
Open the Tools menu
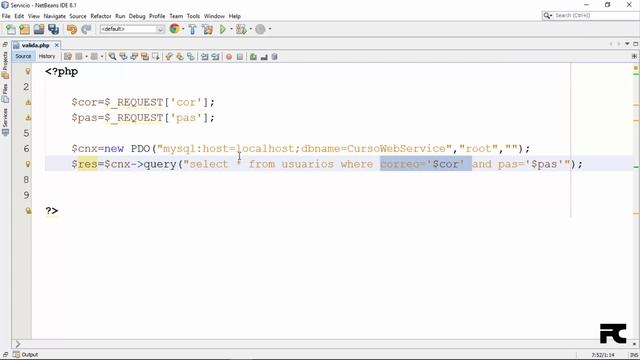tap(193, 16)
